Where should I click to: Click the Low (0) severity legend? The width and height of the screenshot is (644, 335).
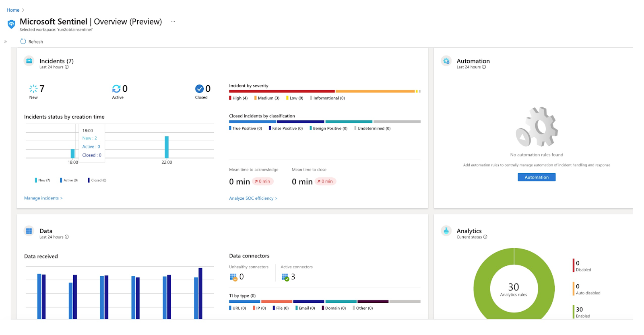point(295,98)
